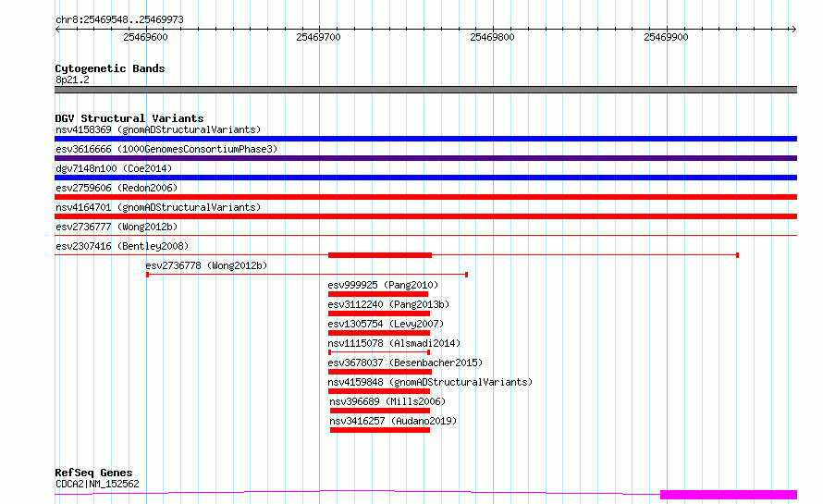Click the red bar under esv3678037
823x504 pixels.
coord(380,372)
